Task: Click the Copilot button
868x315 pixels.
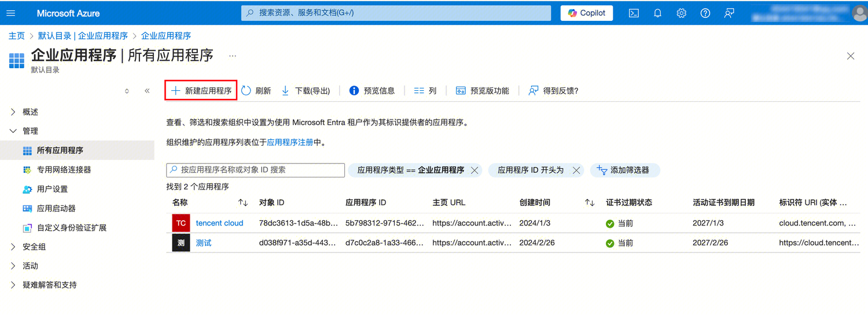Action: tap(587, 13)
